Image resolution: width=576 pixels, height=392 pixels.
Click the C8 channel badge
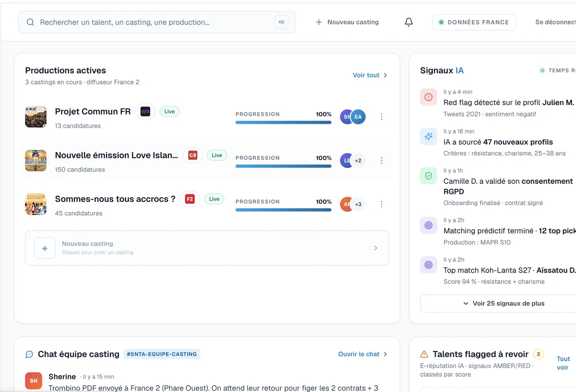[x=192, y=155]
